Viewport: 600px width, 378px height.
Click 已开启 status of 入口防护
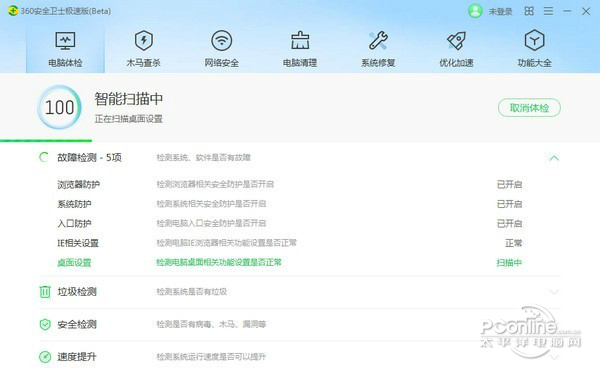(x=509, y=224)
